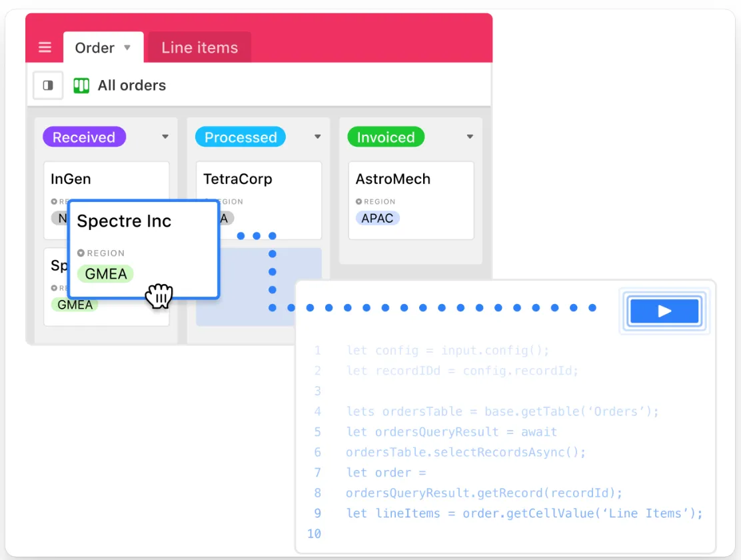
Task: Click code line 8 getRecord call
Action: 484,493
